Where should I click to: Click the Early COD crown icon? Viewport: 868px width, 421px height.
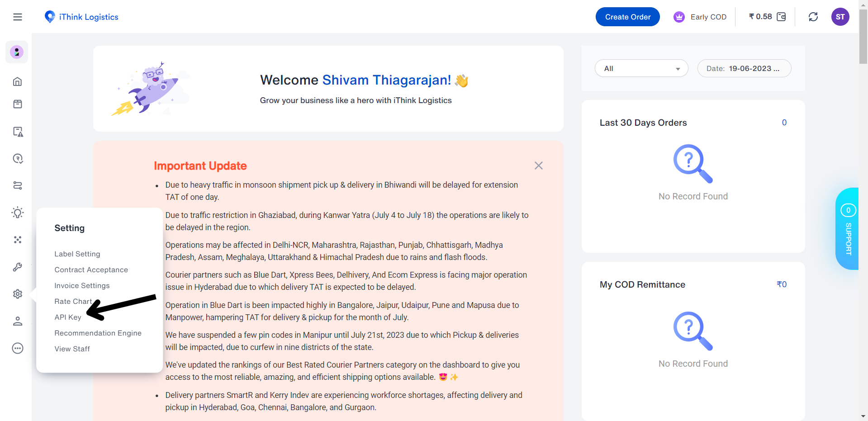click(679, 17)
